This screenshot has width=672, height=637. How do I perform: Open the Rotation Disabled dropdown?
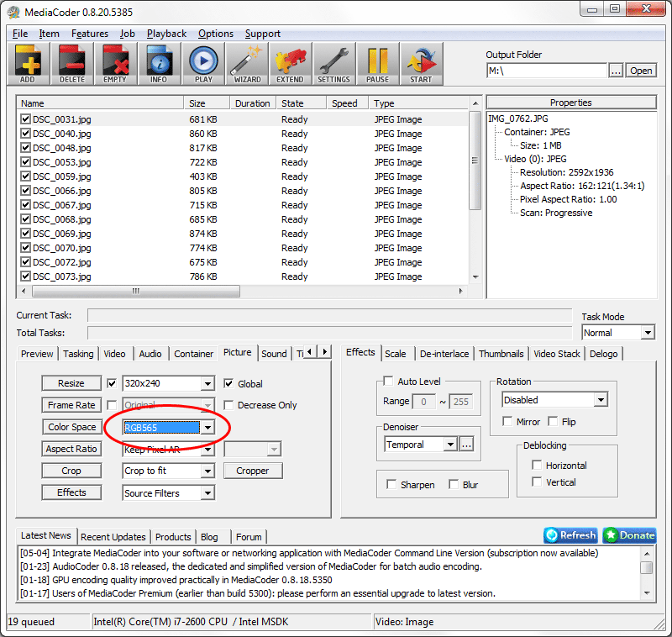[601, 400]
